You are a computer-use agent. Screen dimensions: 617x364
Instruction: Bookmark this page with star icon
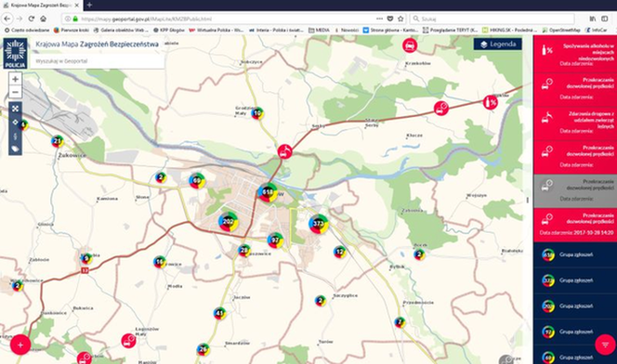(400, 19)
